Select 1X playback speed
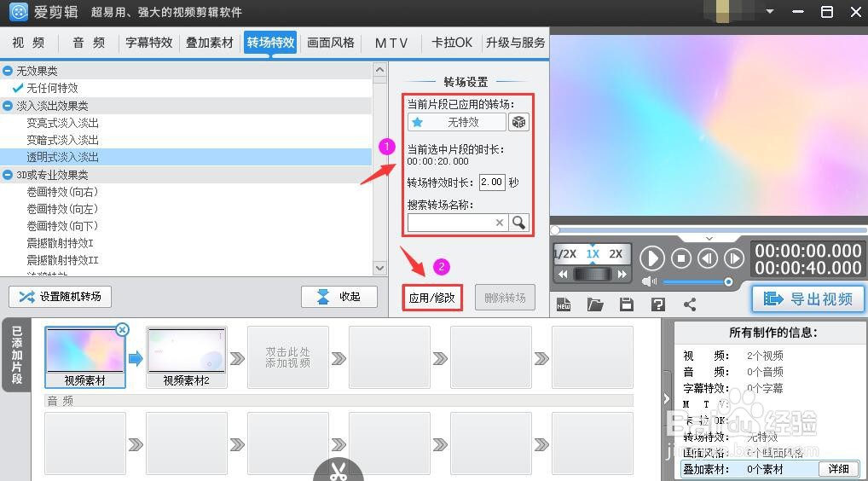Viewport: 868px width, 481px height. (593, 254)
